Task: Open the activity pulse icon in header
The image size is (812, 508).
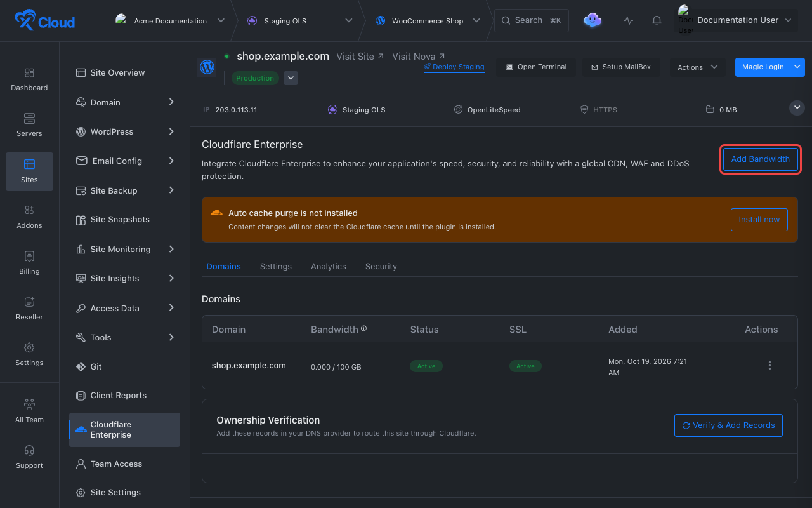Action: (628, 20)
